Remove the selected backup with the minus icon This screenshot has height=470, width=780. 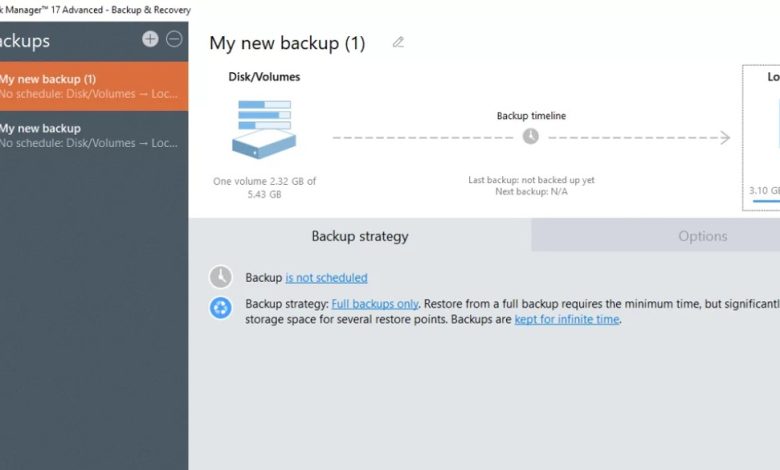click(x=174, y=39)
